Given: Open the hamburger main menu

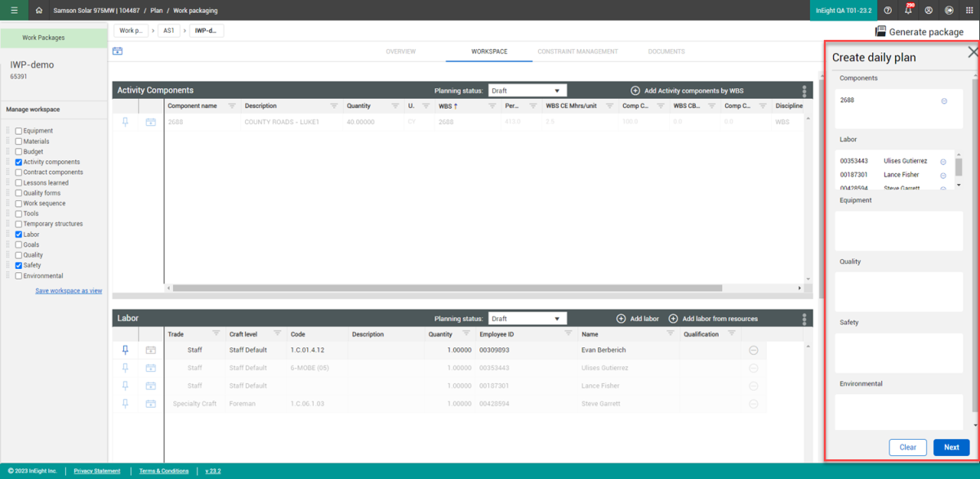Looking at the screenshot, I should click(x=14, y=11).
